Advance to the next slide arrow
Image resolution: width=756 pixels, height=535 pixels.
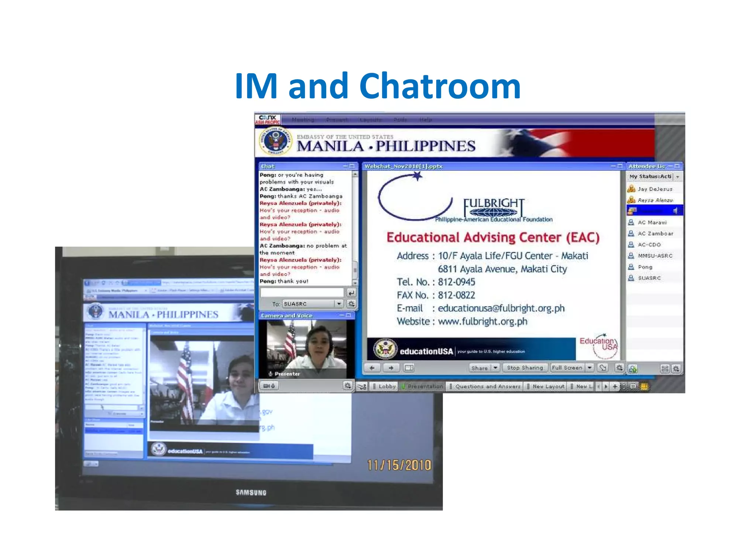pyautogui.click(x=391, y=368)
